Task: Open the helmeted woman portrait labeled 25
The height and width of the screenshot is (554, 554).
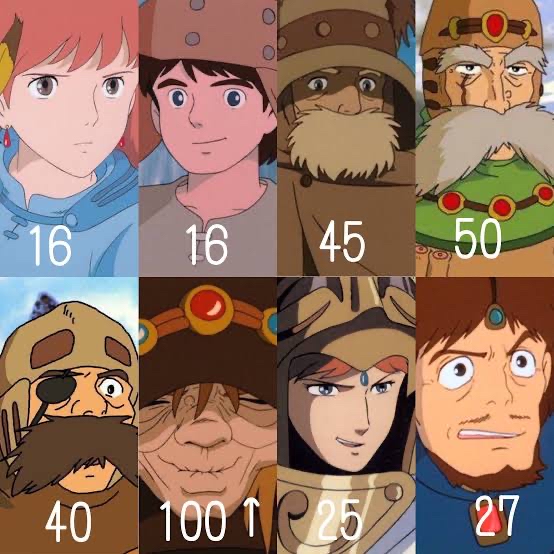Action: point(346,416)
